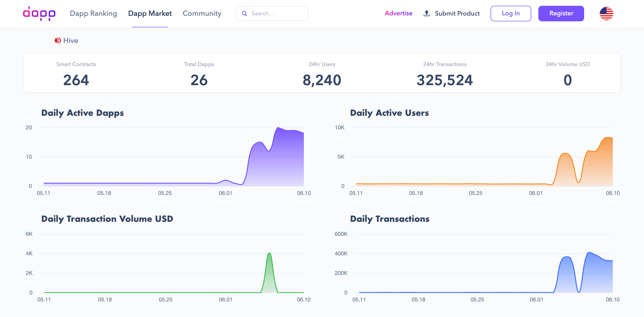Focus the Search input field
The height and width of the screenshot is (317, 644).
(272, 14)
